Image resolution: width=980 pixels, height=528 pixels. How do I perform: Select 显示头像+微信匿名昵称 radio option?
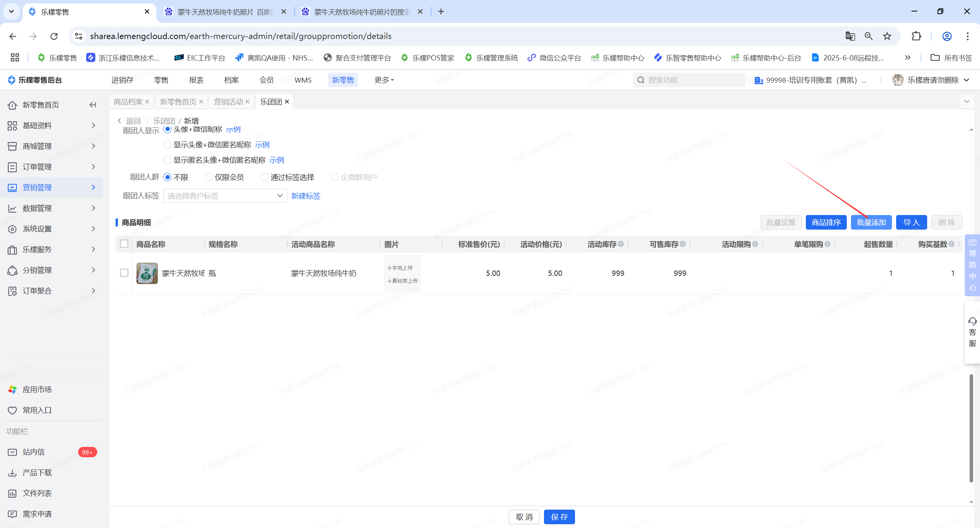(x=167, y=145)
